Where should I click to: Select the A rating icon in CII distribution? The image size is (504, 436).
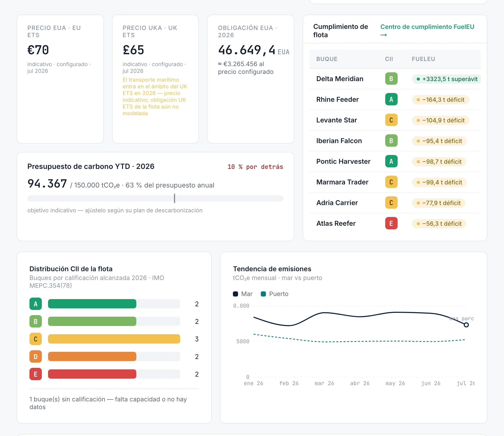tap(36, 304)
